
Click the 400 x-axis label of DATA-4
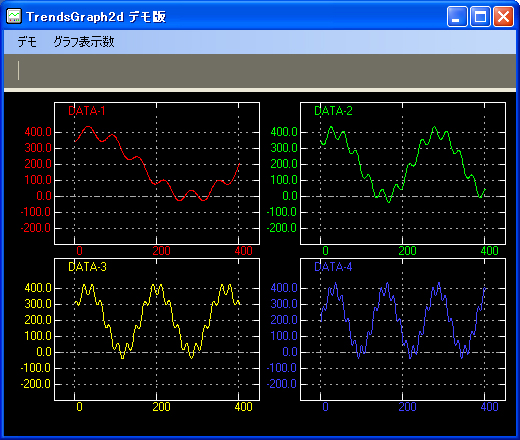pyautogui.click(x=489, y=407)
